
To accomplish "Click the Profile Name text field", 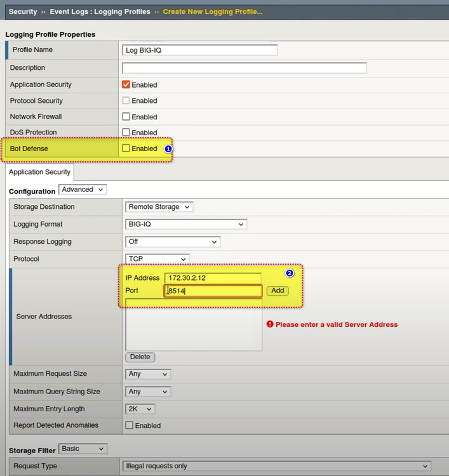I will click(x=199, y=50).
